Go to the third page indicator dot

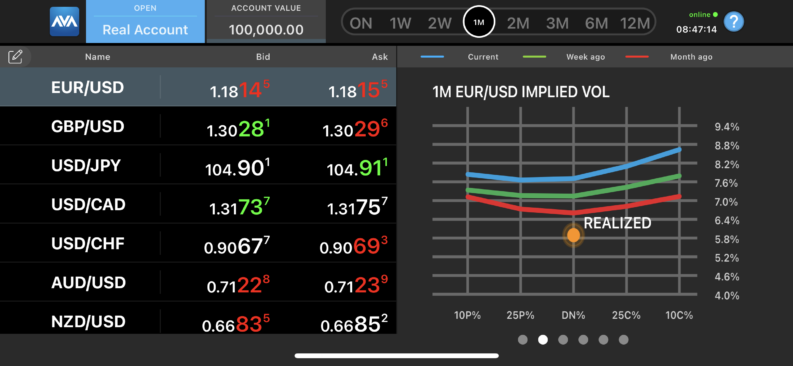click(x=563, y=340)
